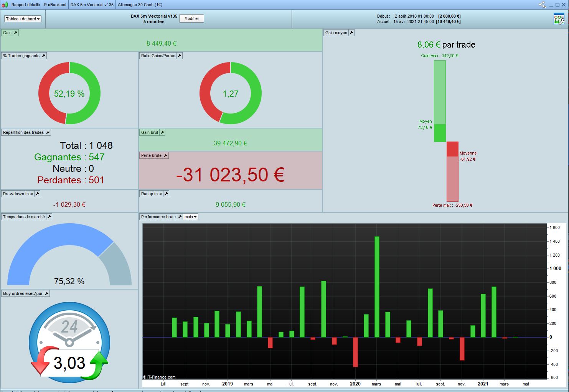Click the Gain brut wrench icon

[x=162, y=132]
